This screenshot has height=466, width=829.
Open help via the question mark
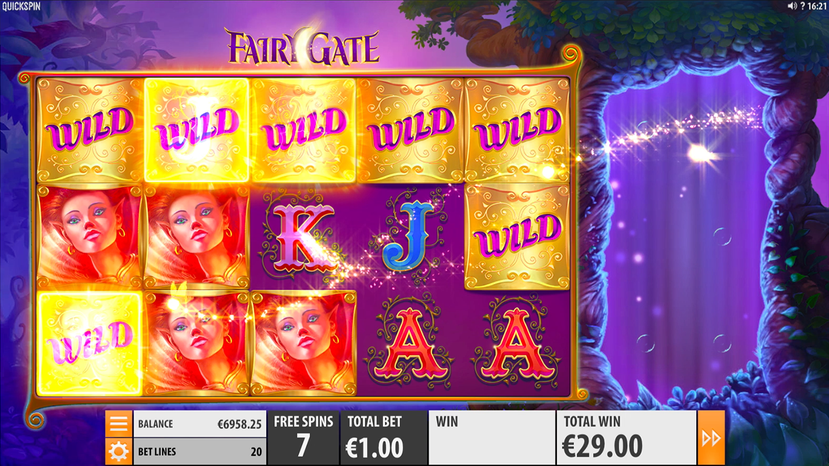(802, 6)
